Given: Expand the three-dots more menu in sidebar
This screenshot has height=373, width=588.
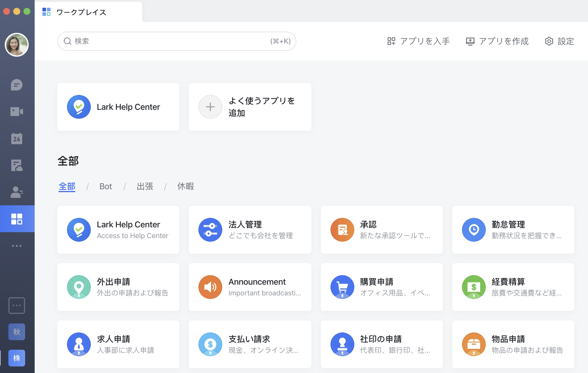Looking at the screenshot, I should tap(17, 246).
